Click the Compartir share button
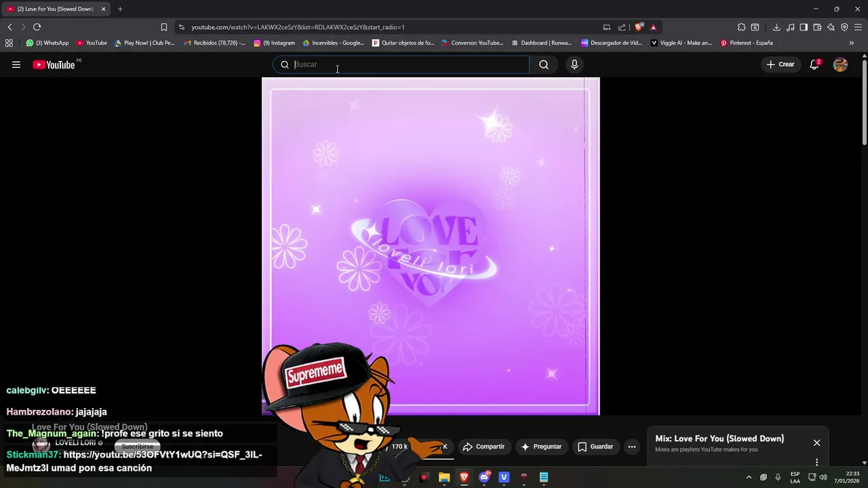The image size is (868, 488). pyautogui.click(x=484, y=447)
